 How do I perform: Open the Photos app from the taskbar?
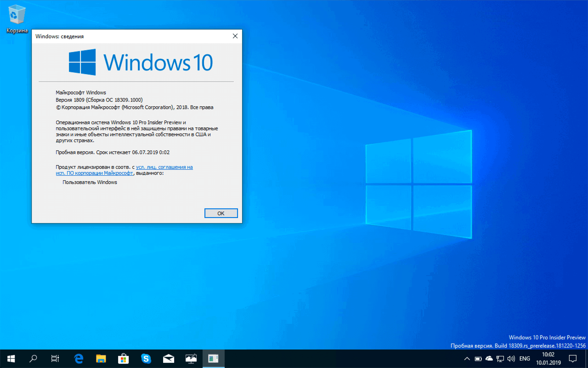[191, 358]
